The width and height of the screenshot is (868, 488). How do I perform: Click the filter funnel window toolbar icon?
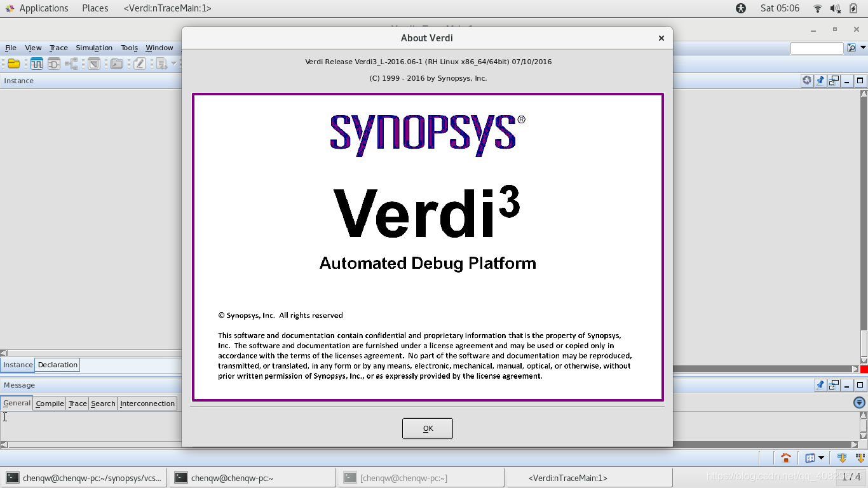click(x=94, y=64)
